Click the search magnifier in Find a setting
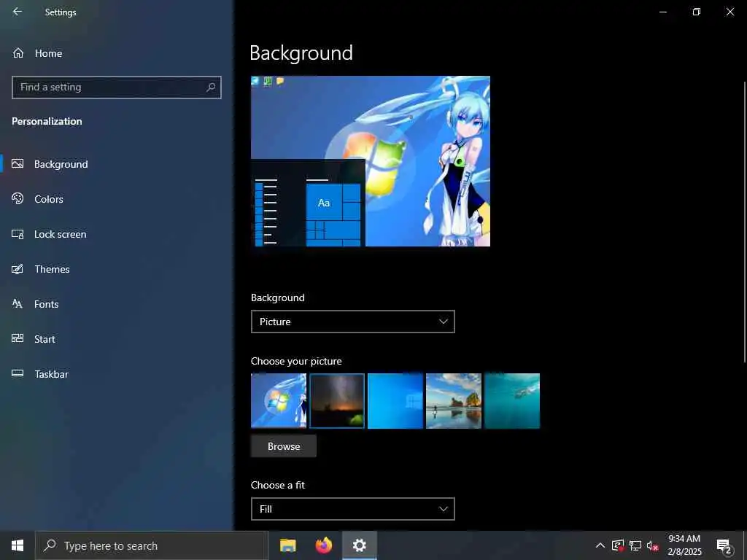The image size is (747, 560). coord(211,87)
